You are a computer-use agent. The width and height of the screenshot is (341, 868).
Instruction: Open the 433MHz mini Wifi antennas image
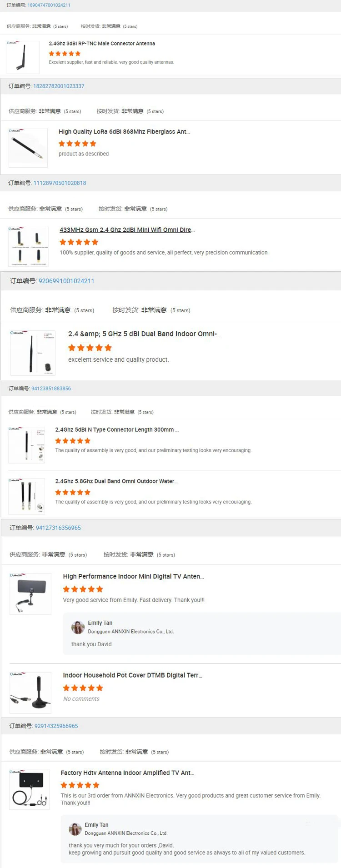pos(28,246)
